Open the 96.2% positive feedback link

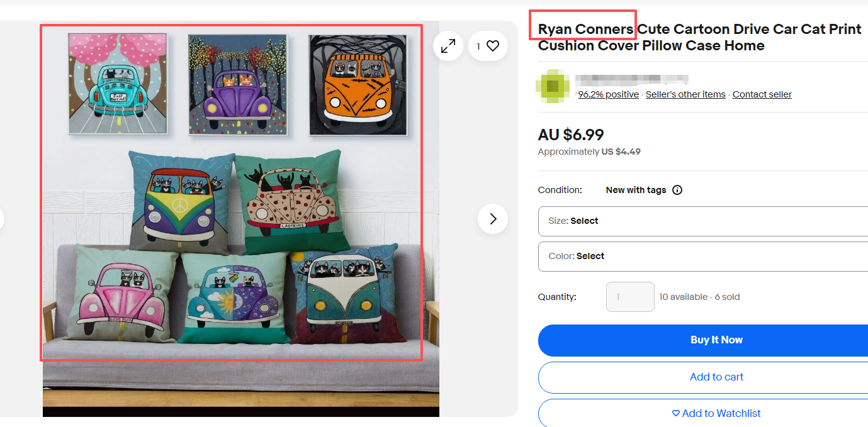(x=608, y=94)
